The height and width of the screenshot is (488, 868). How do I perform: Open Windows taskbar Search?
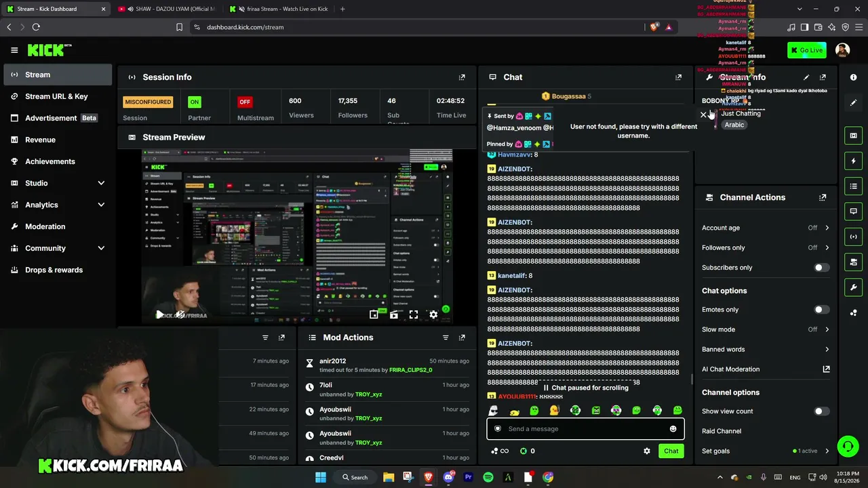(x=355, y=477)
